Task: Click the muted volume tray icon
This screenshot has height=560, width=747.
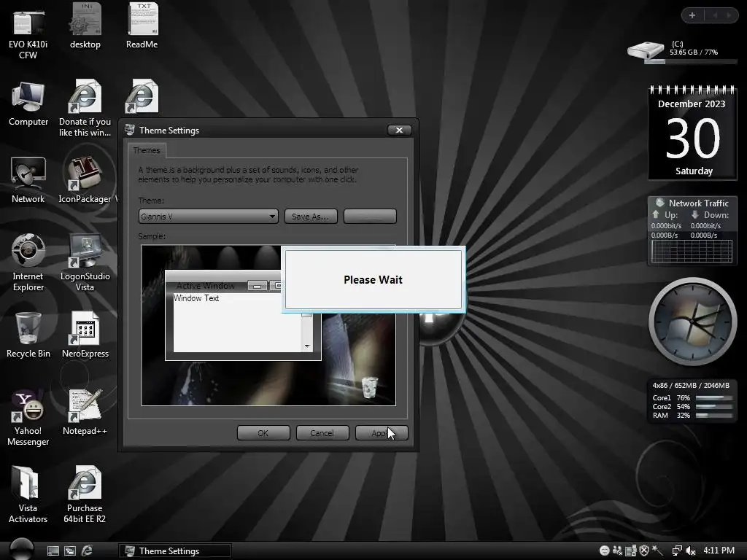Action: [x=690, y=551]
